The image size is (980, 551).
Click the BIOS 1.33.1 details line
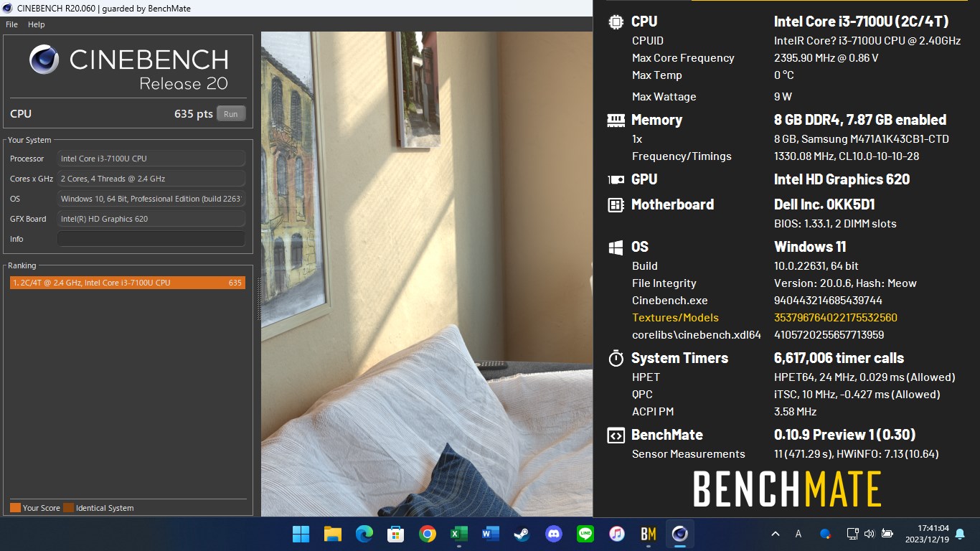[x=835, y=224]
